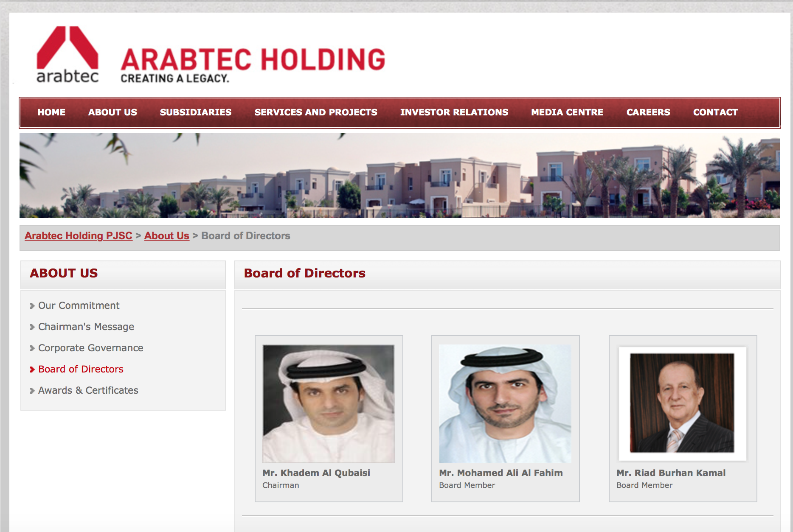
Task: Click the Board of Directors breadcrumb text
Action: [x=246, y=236]
